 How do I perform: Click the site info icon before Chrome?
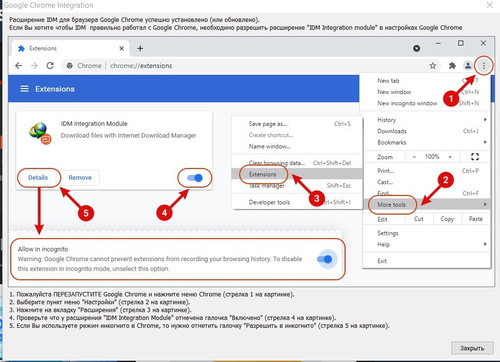pos(69,66)
